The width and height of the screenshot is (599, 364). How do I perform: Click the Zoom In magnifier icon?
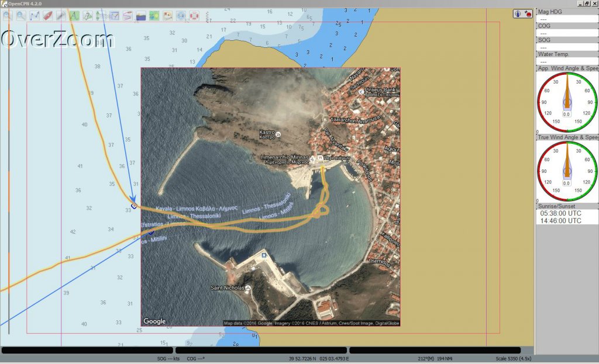[8, 15]
